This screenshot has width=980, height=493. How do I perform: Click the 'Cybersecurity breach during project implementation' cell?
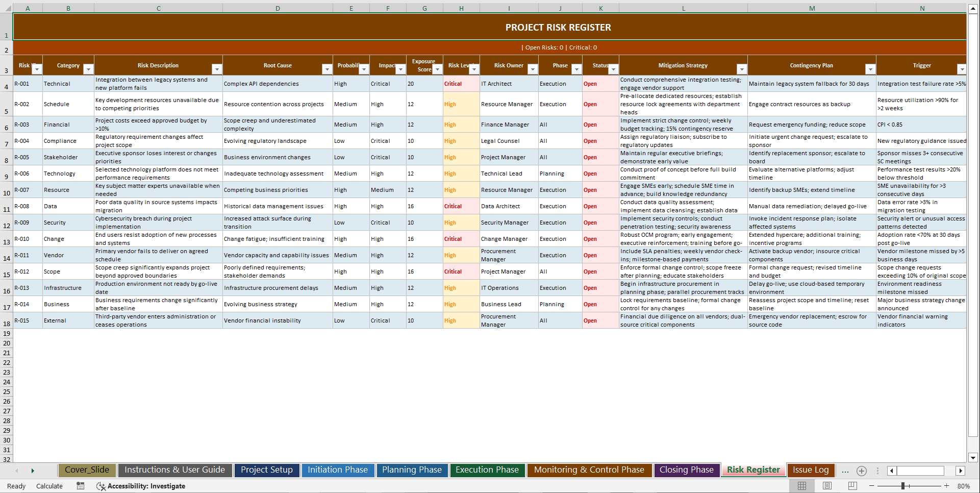158,223
